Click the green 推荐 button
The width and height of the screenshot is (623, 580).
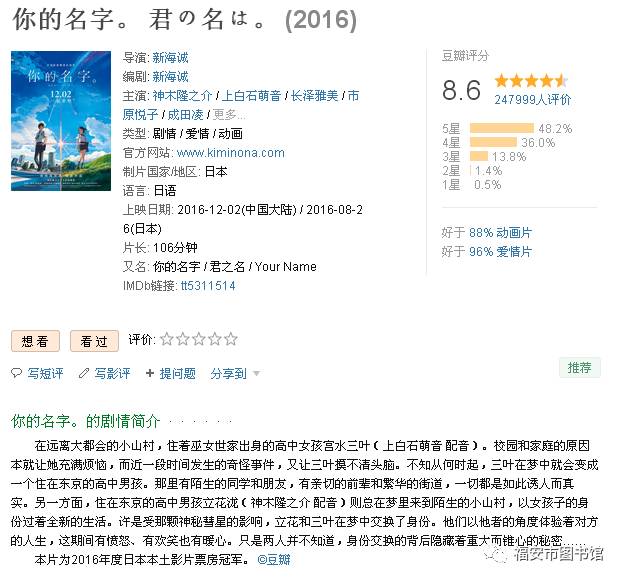[580, 367]
